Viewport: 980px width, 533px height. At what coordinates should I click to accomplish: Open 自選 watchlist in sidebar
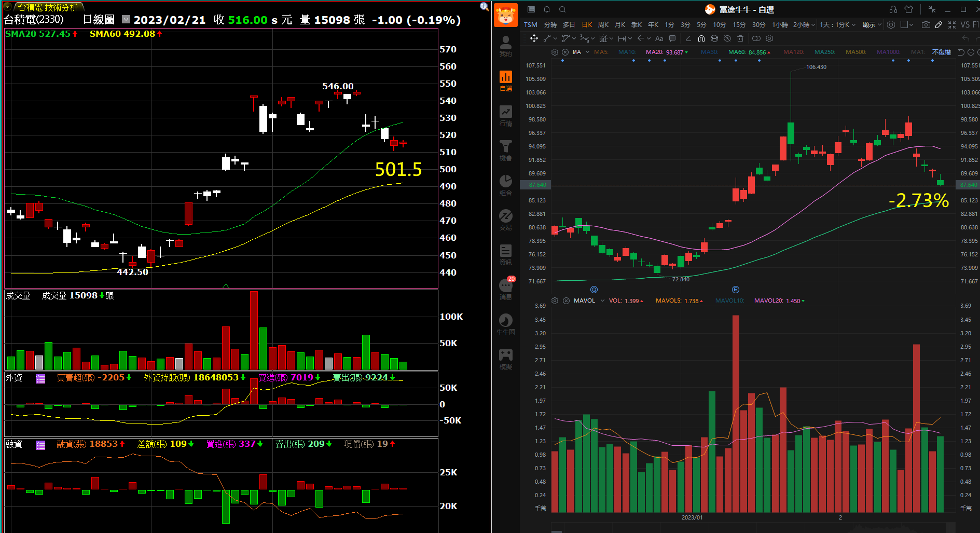[506, 81]
